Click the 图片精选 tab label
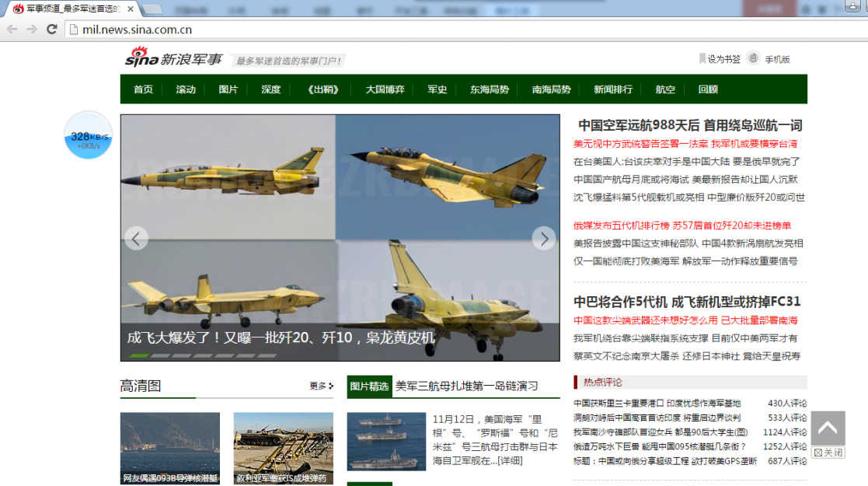The height and width of the screenshot is (486, 868). pos(369,386)
